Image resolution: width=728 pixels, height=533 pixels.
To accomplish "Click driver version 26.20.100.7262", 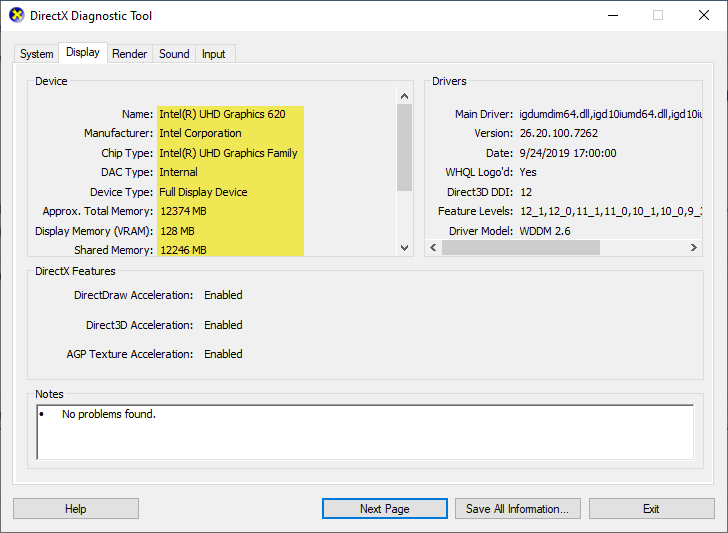I will (559, 133).
